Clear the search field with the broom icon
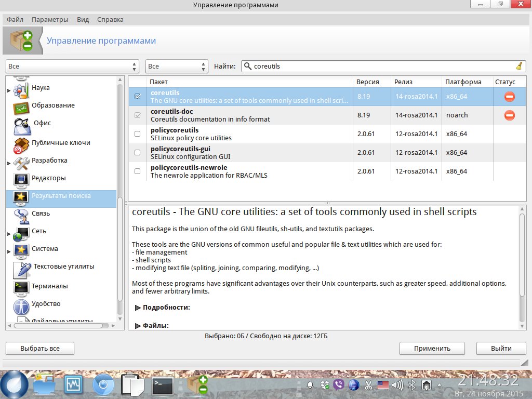532x399 pixels. point(519,66)
